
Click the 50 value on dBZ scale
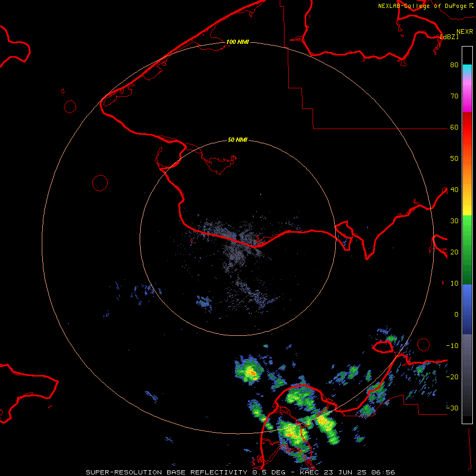[x=454, y=159]
